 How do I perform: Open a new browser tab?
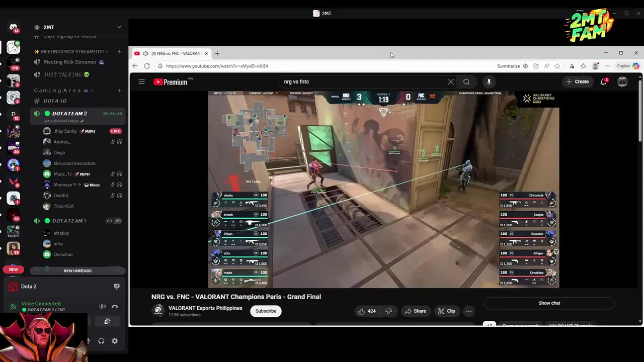[x=217, y=53]
